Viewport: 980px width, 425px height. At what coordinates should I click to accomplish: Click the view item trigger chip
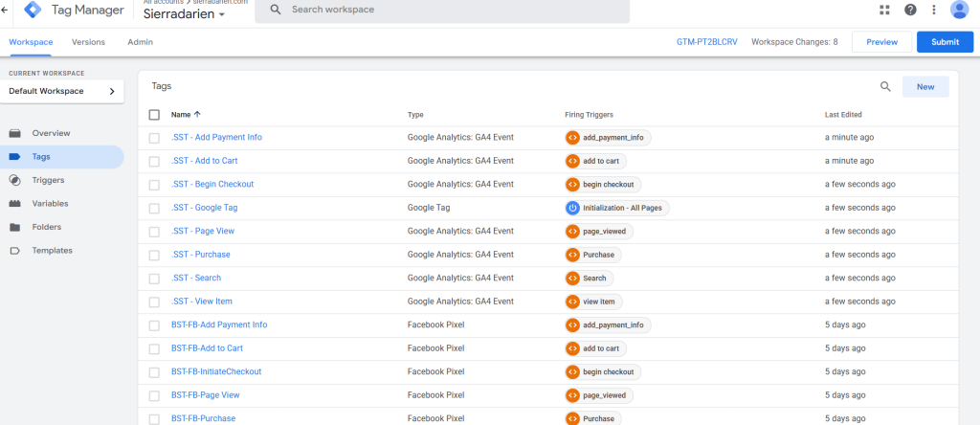pyautogui.click(x=593, y=302)
